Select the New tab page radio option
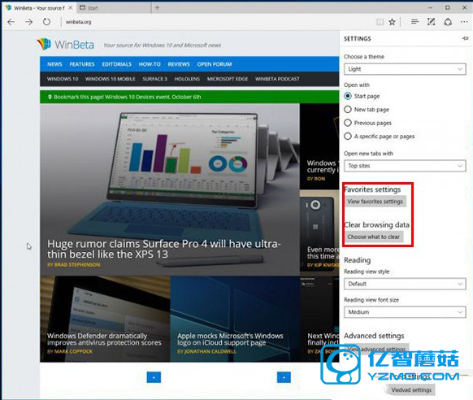This screenshot has height=400, width=473. click(348, 109)
